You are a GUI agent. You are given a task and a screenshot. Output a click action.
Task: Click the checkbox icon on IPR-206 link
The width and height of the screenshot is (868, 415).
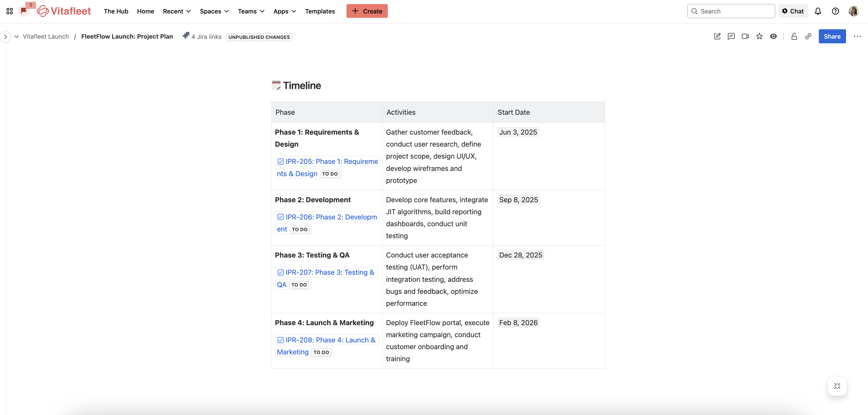pos(281,217)
